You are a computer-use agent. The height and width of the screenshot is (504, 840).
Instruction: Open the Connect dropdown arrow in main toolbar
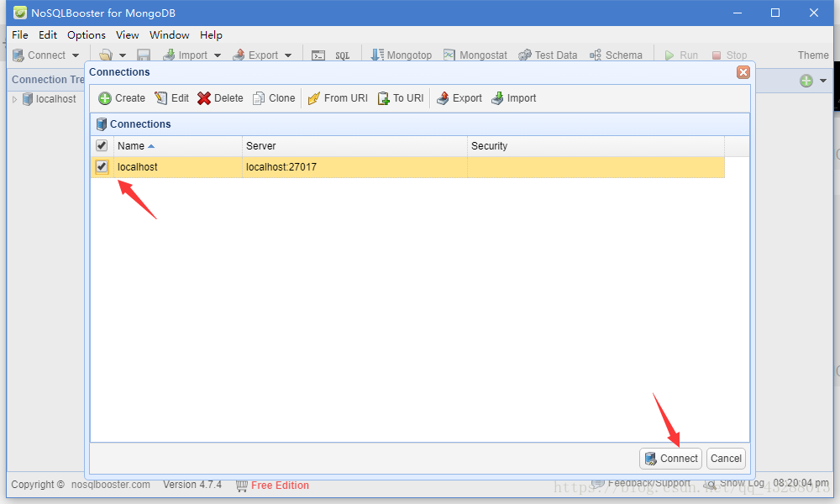(76, 55)
